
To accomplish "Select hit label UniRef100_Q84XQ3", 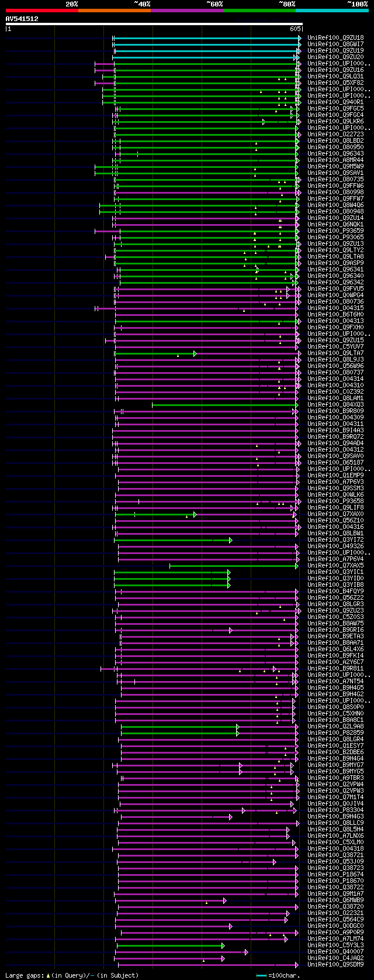I will point(335,404).
